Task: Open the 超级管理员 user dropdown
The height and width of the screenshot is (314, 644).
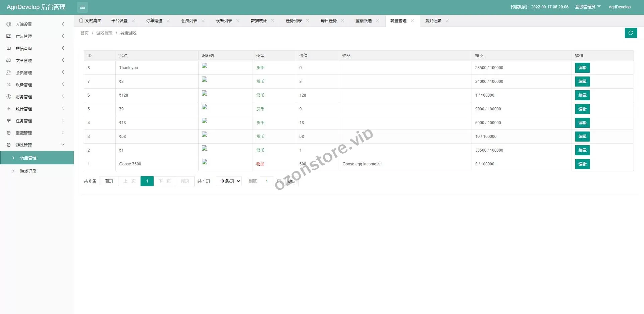Action: pos(588,7)
